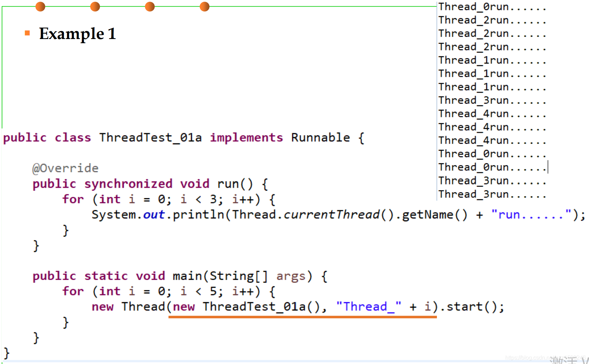Screen dimensions: 589x364
Task: Click the "i < 5" loop condition
Action: point(198,291)
